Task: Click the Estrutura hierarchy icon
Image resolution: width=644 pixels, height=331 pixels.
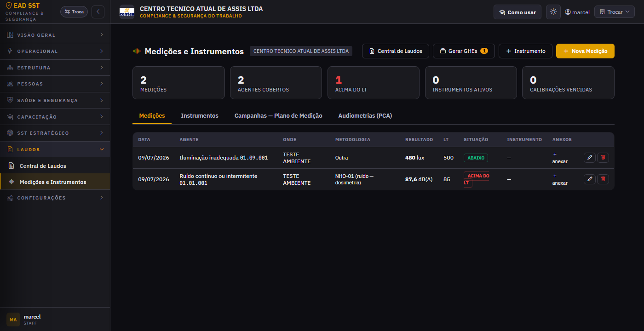Action: click(x=10, y=68)
